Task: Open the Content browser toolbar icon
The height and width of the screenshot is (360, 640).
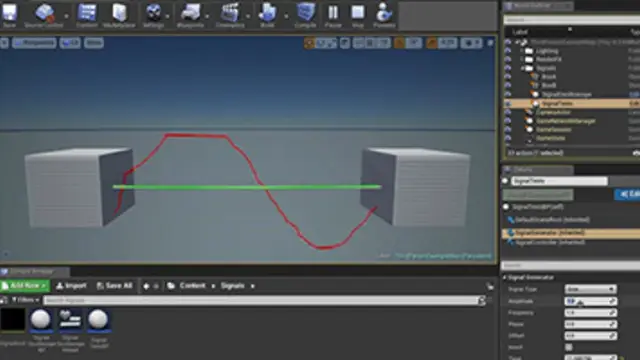Action: tap(87, 14)
